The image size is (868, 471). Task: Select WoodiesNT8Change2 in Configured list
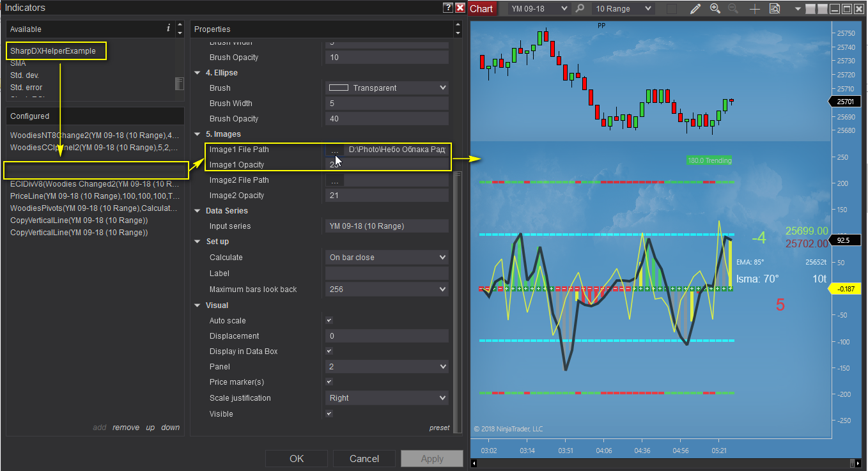click(95, 135)
